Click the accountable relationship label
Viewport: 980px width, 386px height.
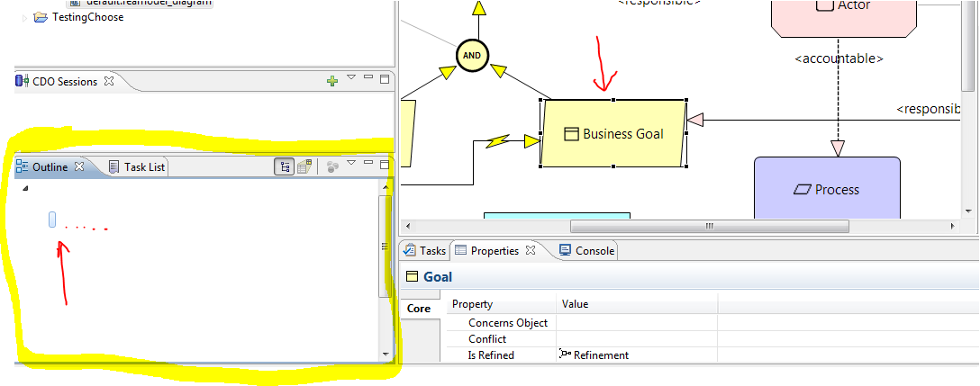click(839, 58)
